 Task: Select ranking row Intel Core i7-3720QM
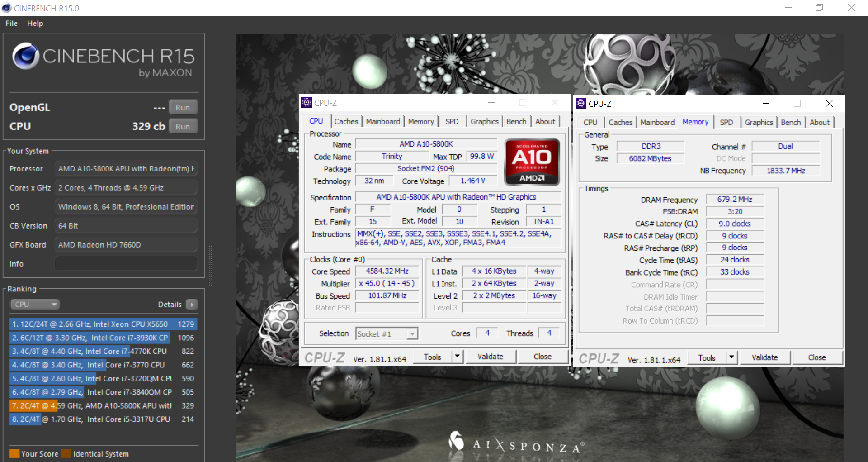pyautogui.click(x=103, y=378)
